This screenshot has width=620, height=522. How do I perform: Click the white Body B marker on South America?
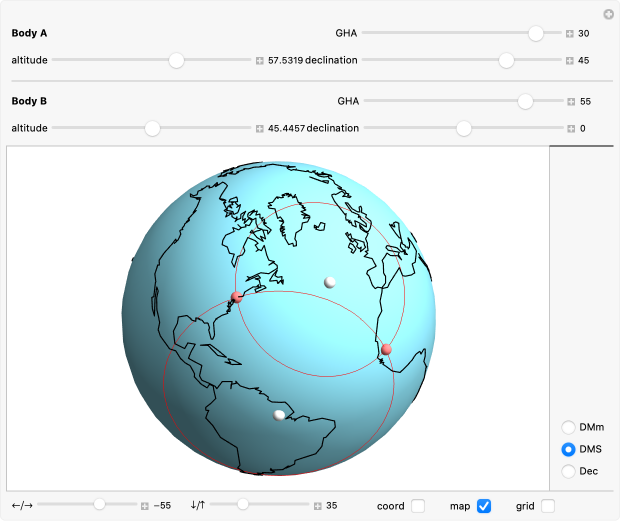[279, 415]
